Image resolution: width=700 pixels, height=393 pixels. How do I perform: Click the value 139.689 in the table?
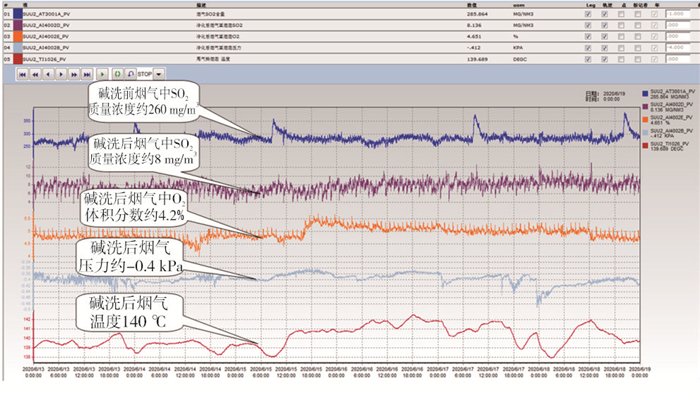[x=477, y=59]
